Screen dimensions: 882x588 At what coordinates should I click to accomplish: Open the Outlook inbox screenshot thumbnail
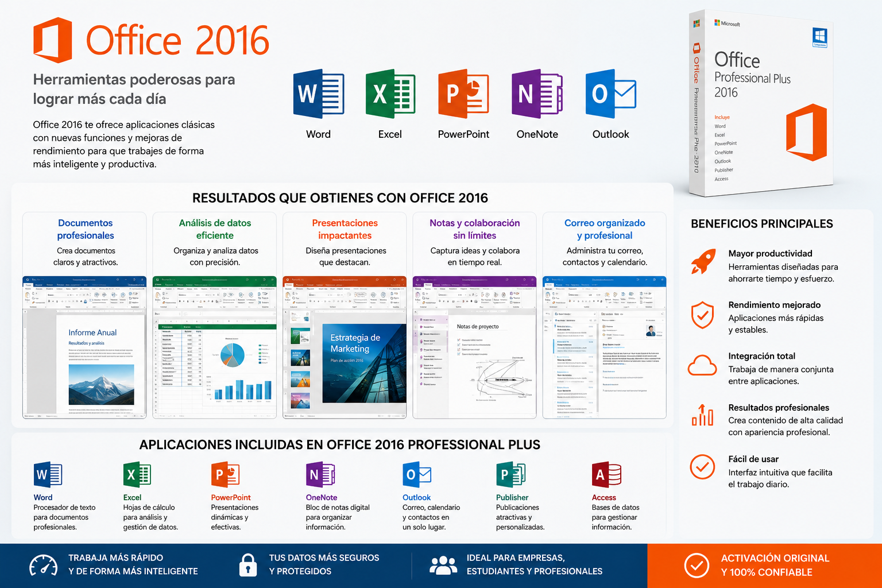tap(605, 347)
